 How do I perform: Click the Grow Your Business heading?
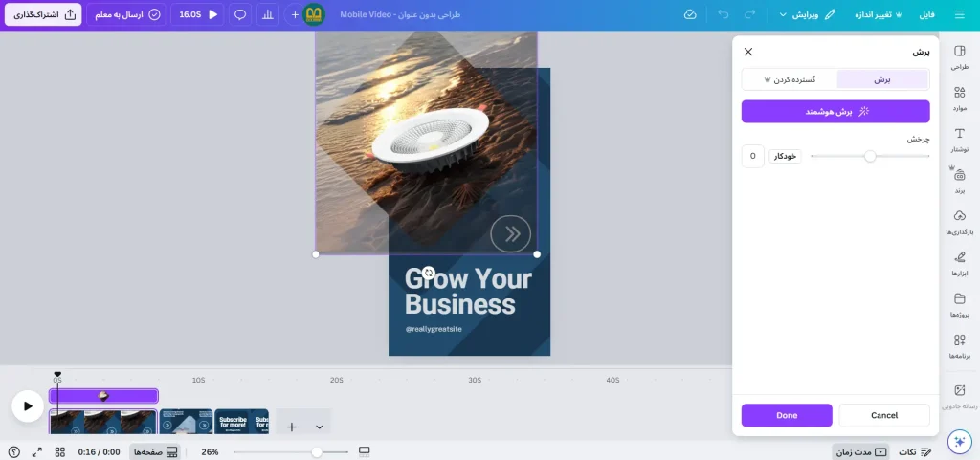tap(468, 292)
